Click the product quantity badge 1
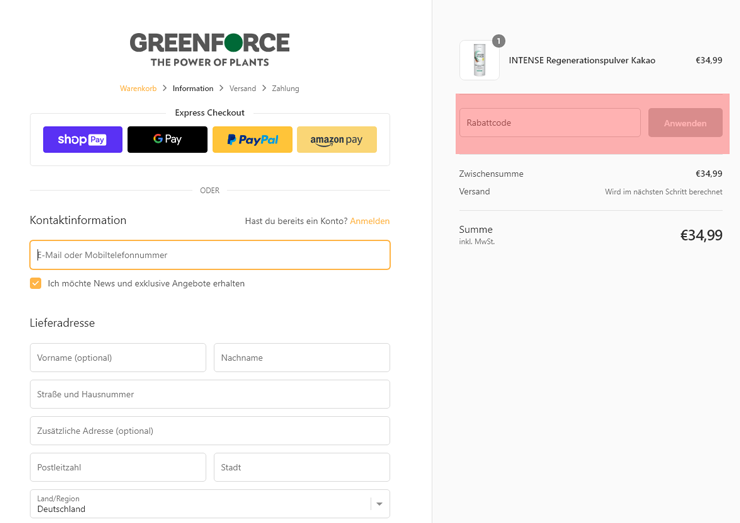The width and height of the screenshot is (740, 523). click(x=498, y=41)
